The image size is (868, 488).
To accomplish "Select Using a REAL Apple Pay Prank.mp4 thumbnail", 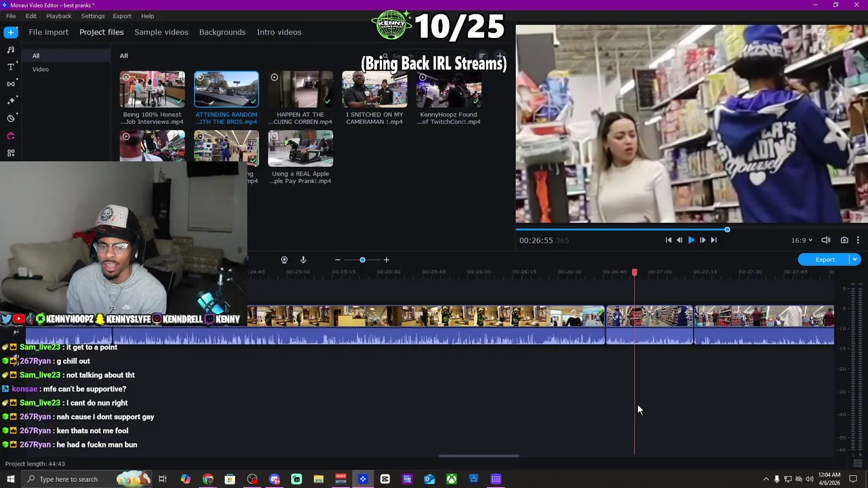I will coord(300,148).
